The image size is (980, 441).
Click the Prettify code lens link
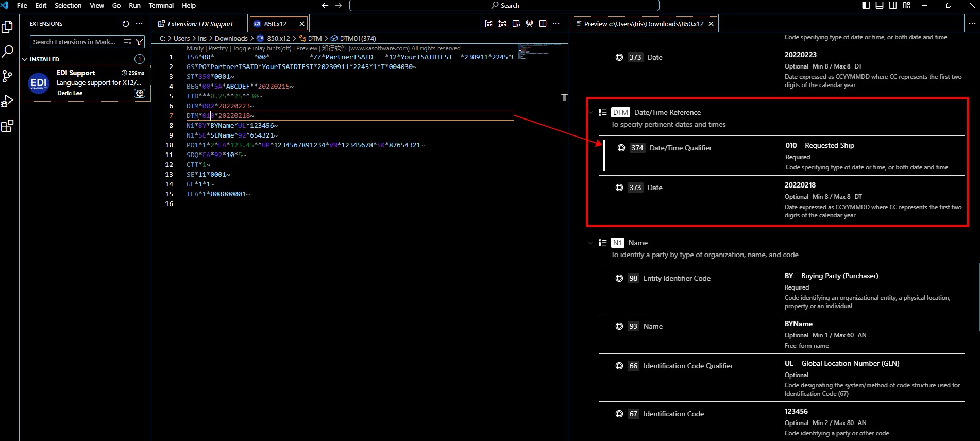click(218, 48)
